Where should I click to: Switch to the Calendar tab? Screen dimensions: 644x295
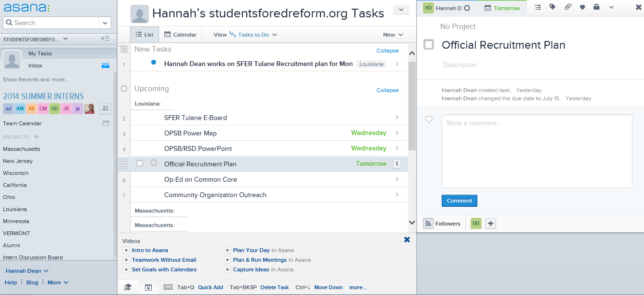(180, 35)
